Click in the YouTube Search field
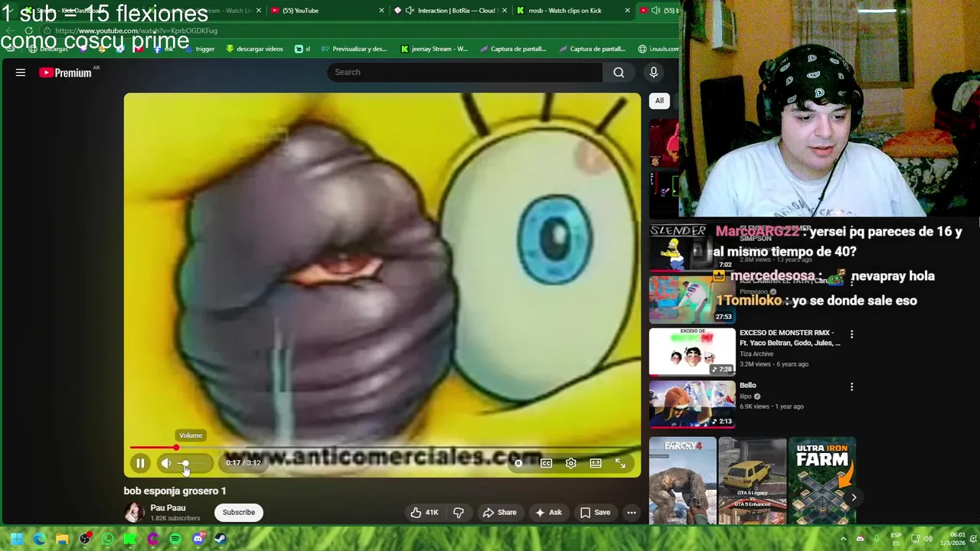The width and height of the screenshot is (980, 551). (x=465, y=72)
